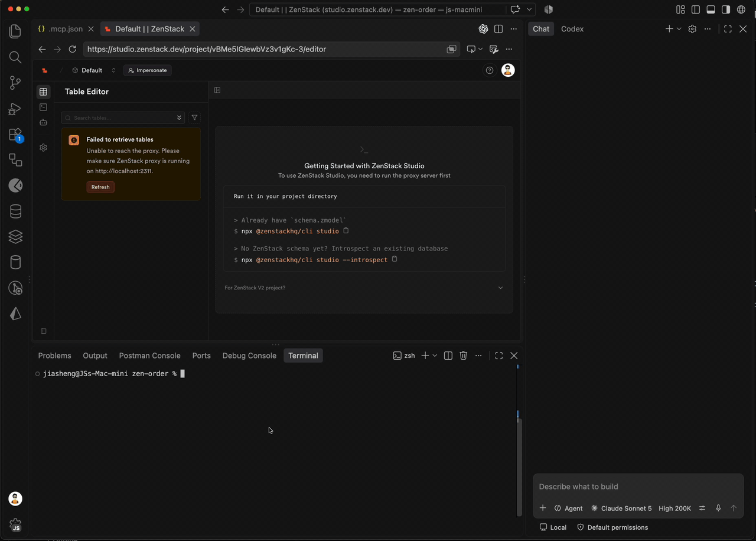This screenshot has width=756, height=541.
Task: Open the Explorer view in the activity bar
Action: coord(15,31)
